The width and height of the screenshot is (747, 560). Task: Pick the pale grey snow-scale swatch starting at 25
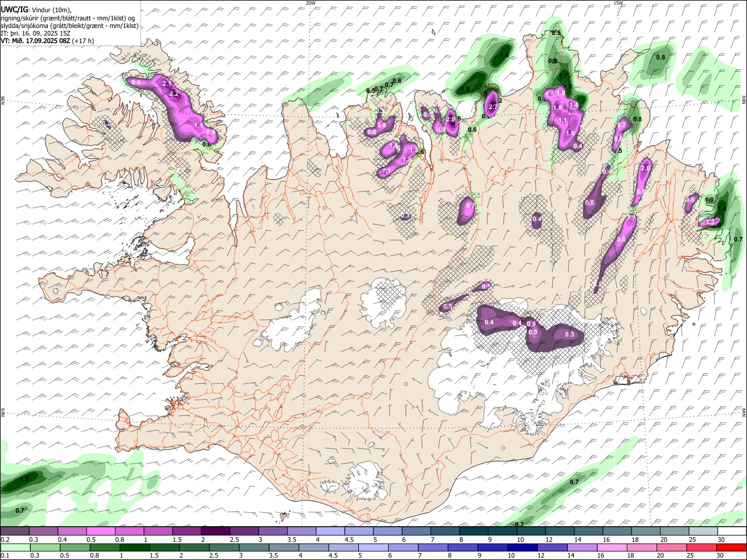(703, 531)
